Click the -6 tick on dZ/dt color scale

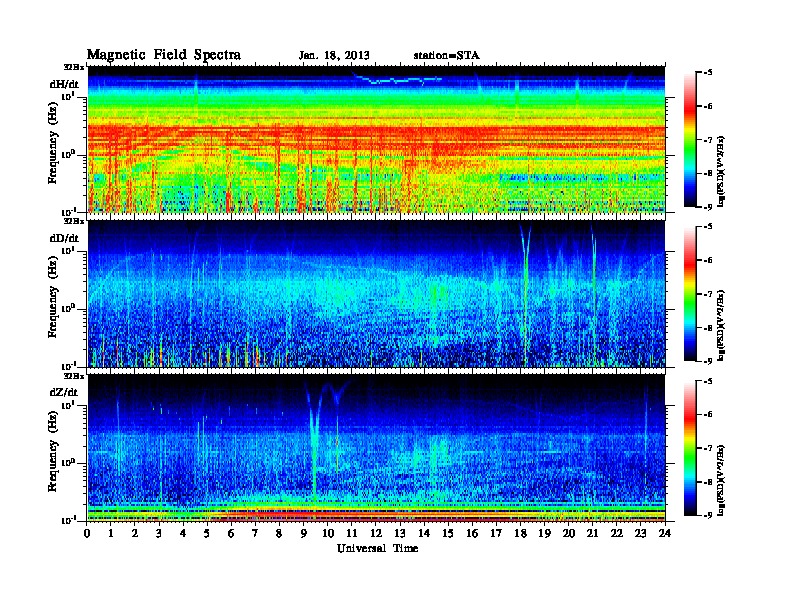pos(708,414)
